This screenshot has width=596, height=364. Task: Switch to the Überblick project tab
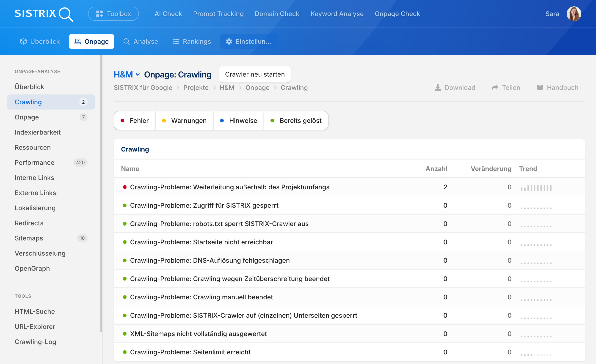pyautogui.click(x=40, y=41)
